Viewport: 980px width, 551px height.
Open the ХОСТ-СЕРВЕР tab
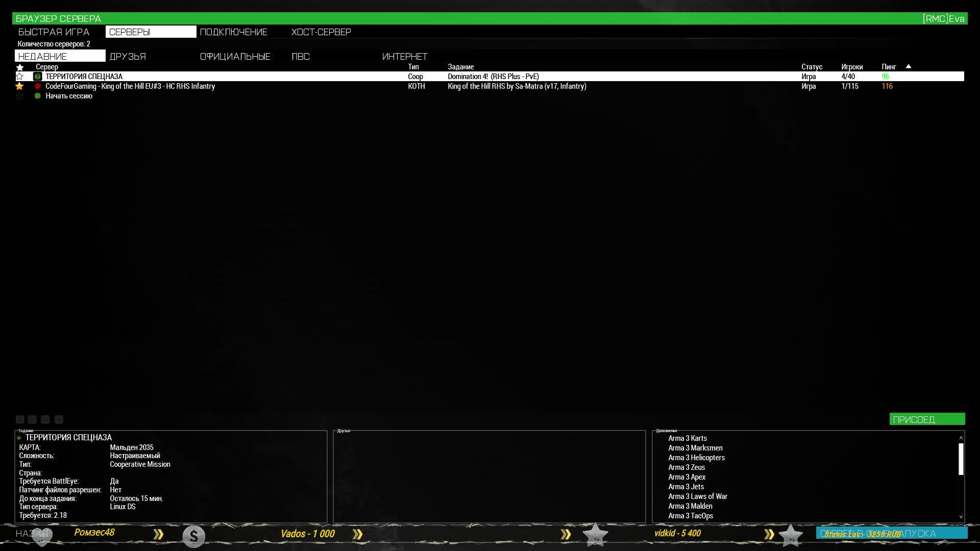(321, 32)
